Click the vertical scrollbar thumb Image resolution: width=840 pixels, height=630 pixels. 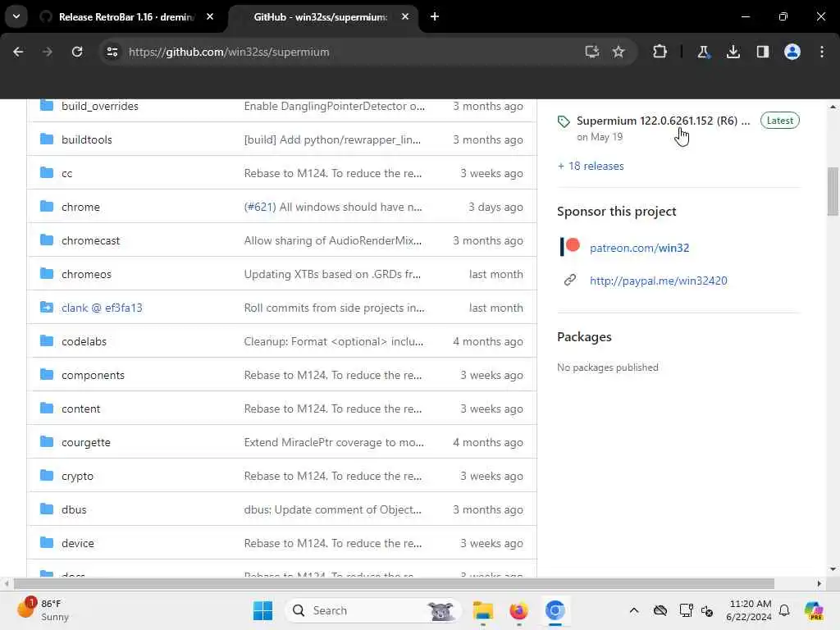(833, 191)
